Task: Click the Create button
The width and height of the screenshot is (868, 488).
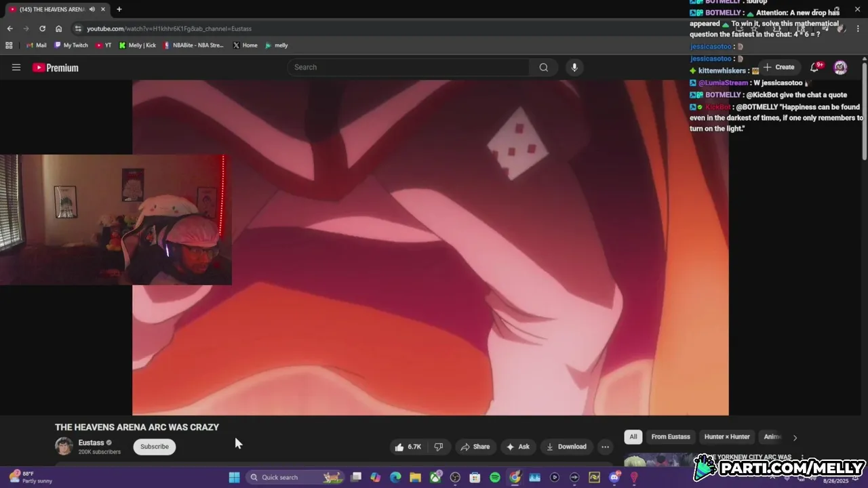Action: click(x=778, y=67)
